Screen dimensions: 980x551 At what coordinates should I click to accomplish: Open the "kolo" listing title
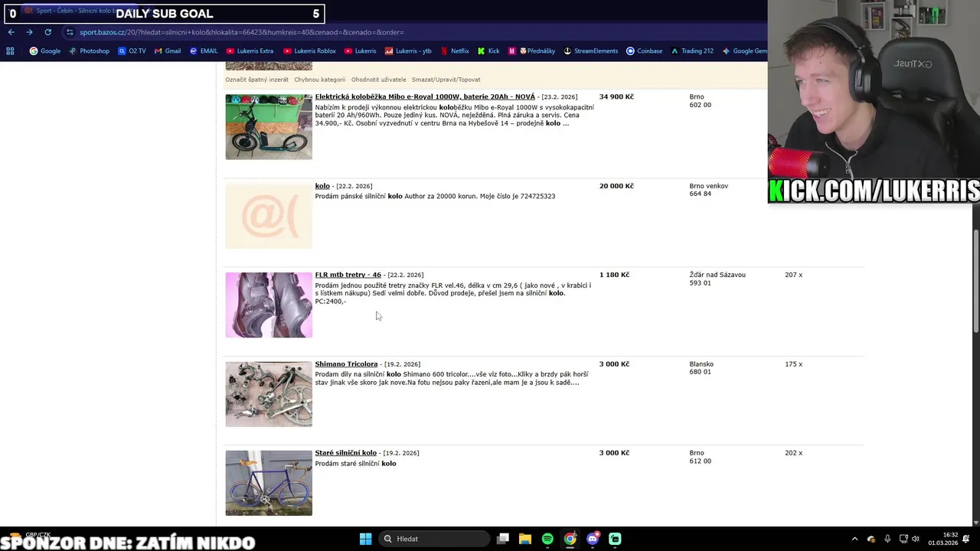point(322,186)
